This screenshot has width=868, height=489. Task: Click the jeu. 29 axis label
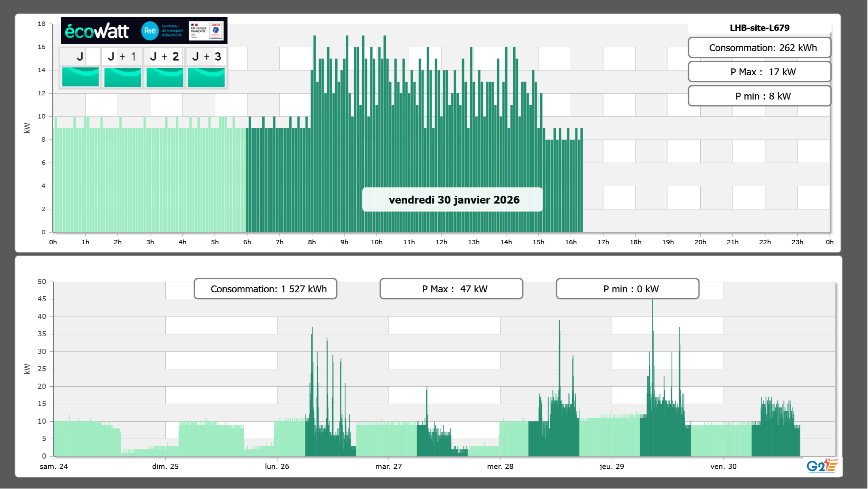pyautogui.click(x=612, y=466)
